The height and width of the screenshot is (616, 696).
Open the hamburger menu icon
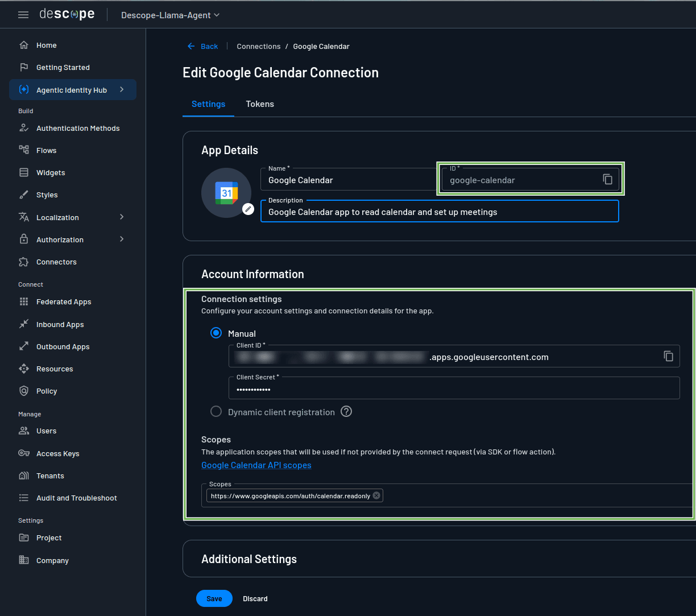click(23, 15)
